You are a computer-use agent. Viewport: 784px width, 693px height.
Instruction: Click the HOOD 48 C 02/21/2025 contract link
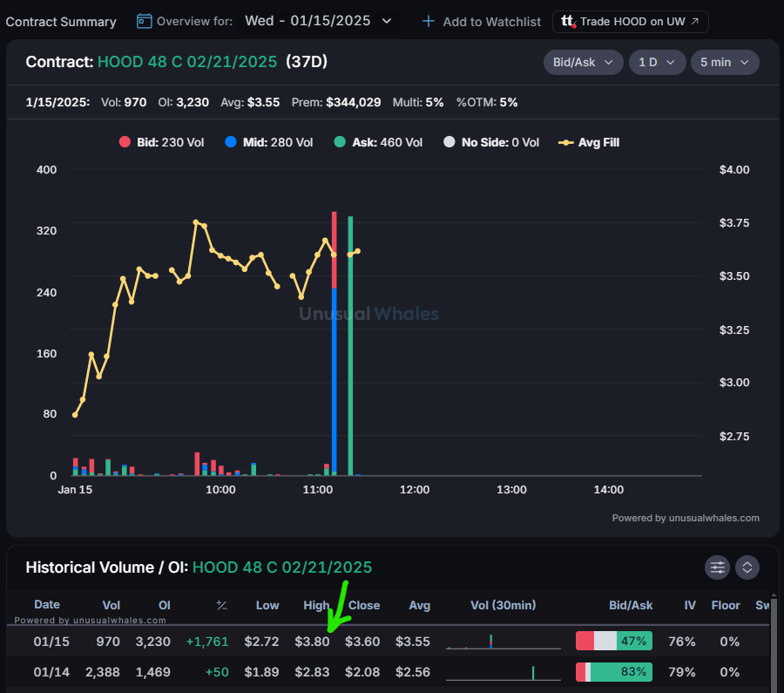click(x=187, y=62)
